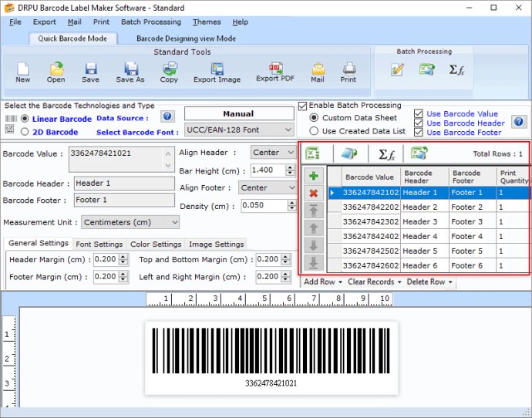
Task: Click the Barcode Value column header
Action: [x=371, y=177]
